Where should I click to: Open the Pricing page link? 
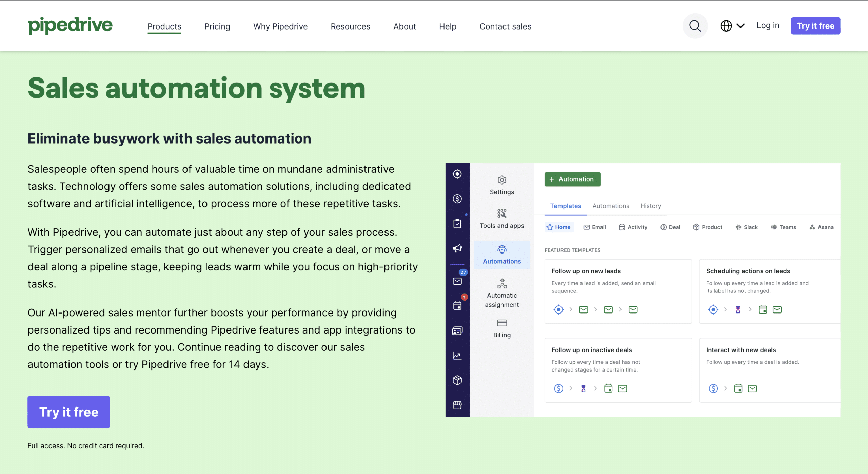(x=217, y=26)
